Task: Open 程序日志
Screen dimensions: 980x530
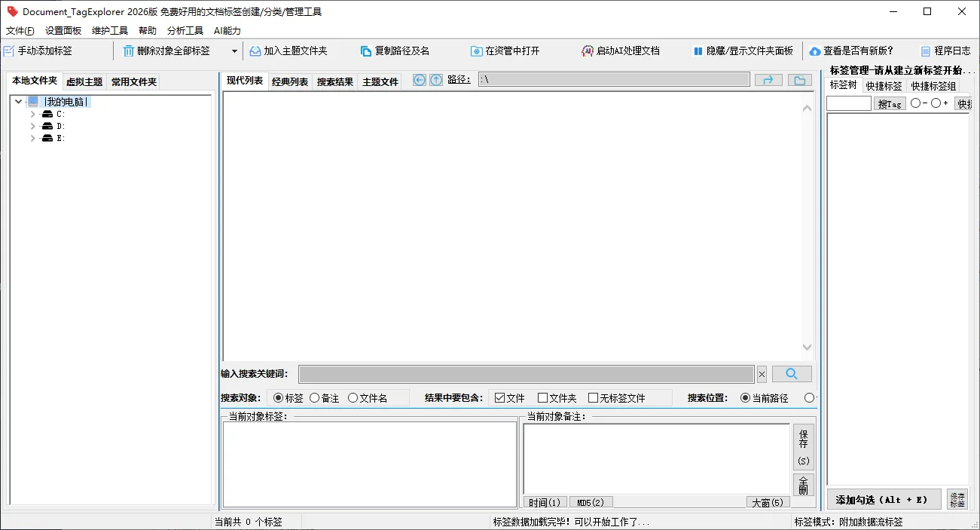Action: [x=945, y=51]
